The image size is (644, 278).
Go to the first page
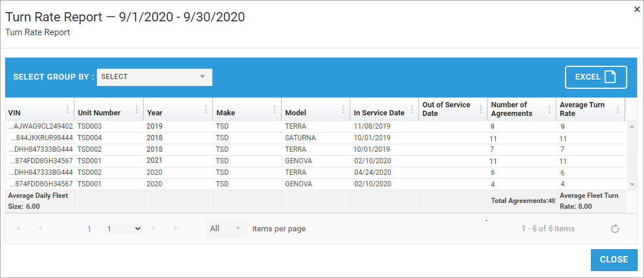pos(18,229)
